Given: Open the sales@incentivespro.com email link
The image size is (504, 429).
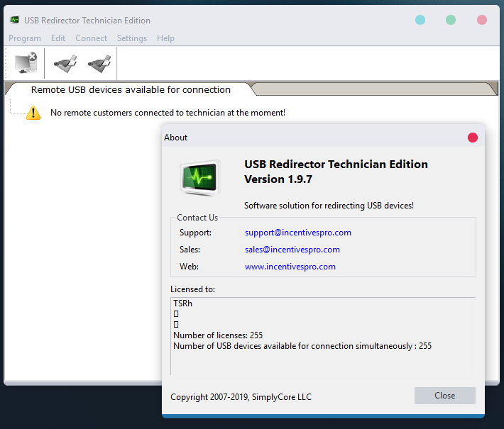Looking at the screenshot, I should coord(292,250).
